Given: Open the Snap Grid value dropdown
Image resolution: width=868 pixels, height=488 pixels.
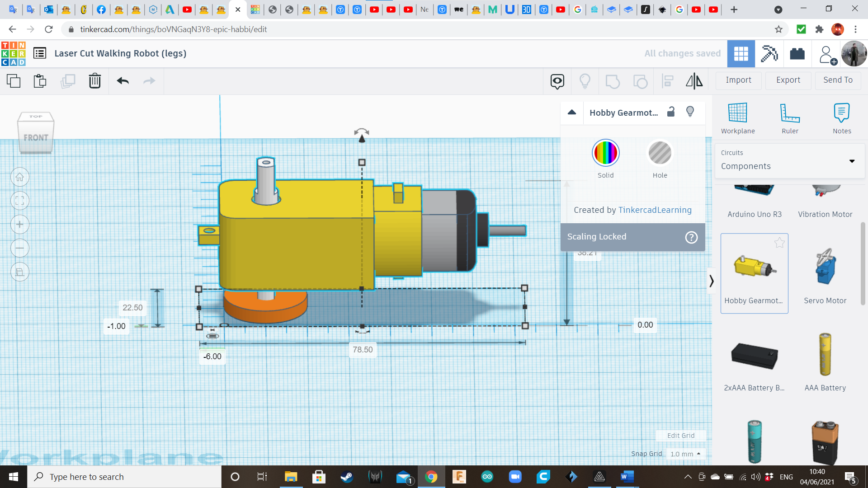Looking at the screenshot, I should point(686,454).
